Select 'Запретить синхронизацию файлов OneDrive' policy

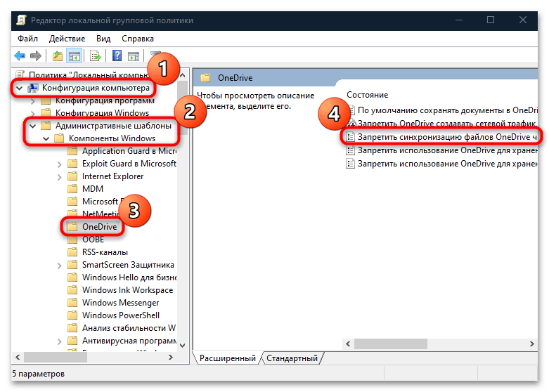click(448, 137)
